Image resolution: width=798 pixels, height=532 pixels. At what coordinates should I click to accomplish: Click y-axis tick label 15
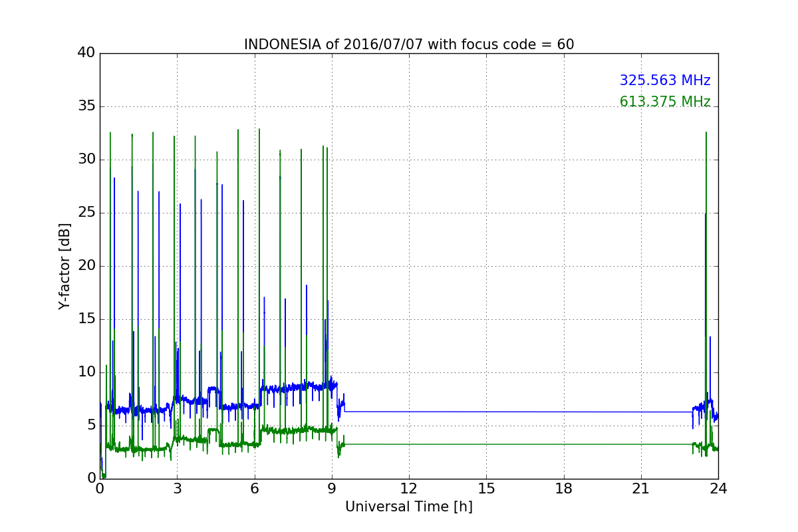click(x=86, y=319)
